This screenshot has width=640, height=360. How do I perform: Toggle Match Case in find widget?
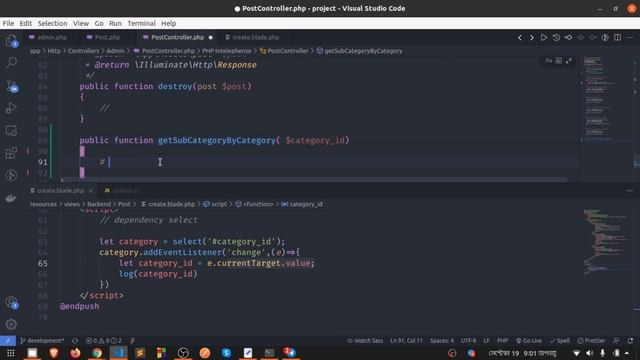pos(549,61)
